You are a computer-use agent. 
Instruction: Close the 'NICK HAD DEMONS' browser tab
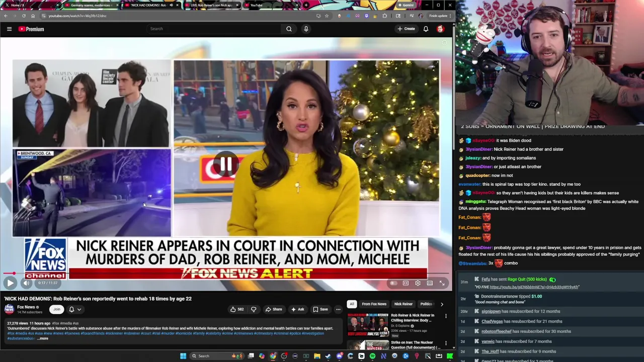tap(178, 5)
